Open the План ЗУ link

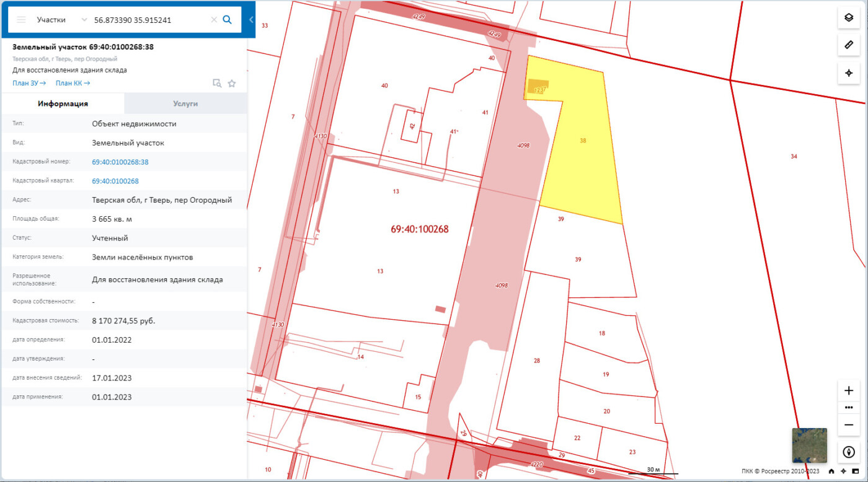(29, 83)
